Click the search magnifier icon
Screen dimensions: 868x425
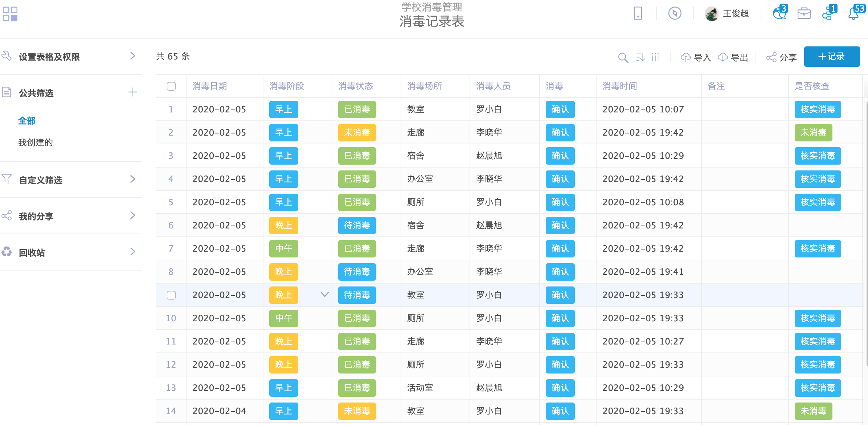click(x=623, y=57)
